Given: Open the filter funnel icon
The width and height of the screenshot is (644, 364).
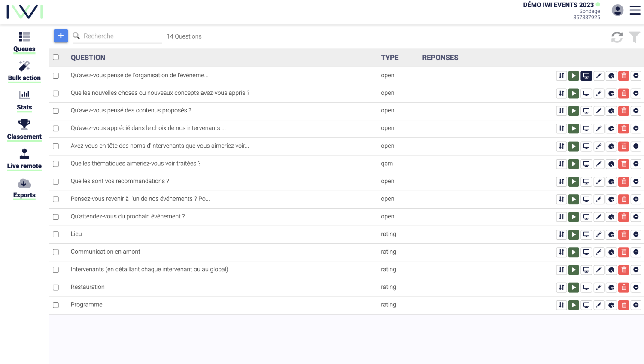Looking at the screenshot, I should pos(635,37).
